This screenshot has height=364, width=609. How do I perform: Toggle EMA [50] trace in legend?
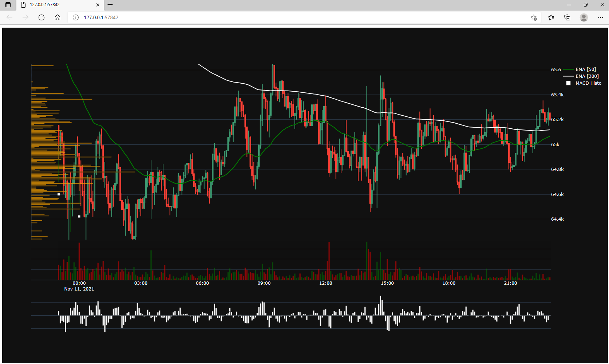pos(585,69)
